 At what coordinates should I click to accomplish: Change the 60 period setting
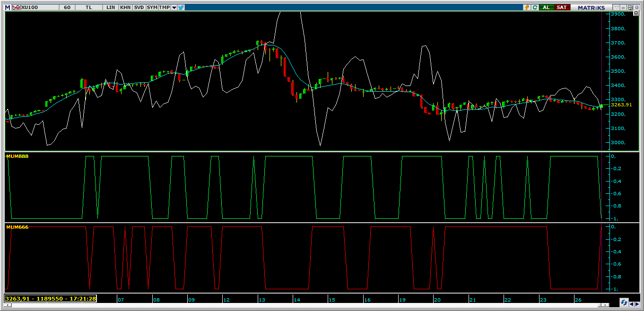[67, 8]
